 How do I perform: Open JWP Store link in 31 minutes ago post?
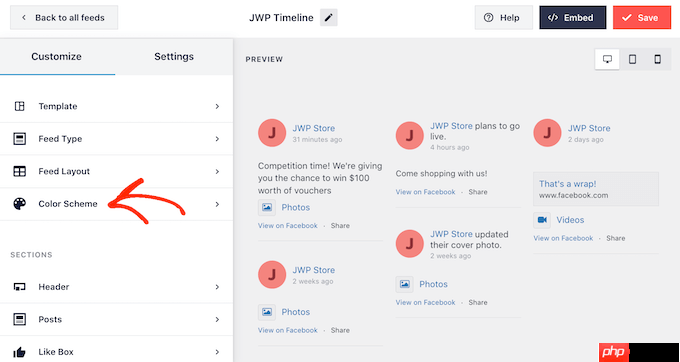(x=314, y=128)
